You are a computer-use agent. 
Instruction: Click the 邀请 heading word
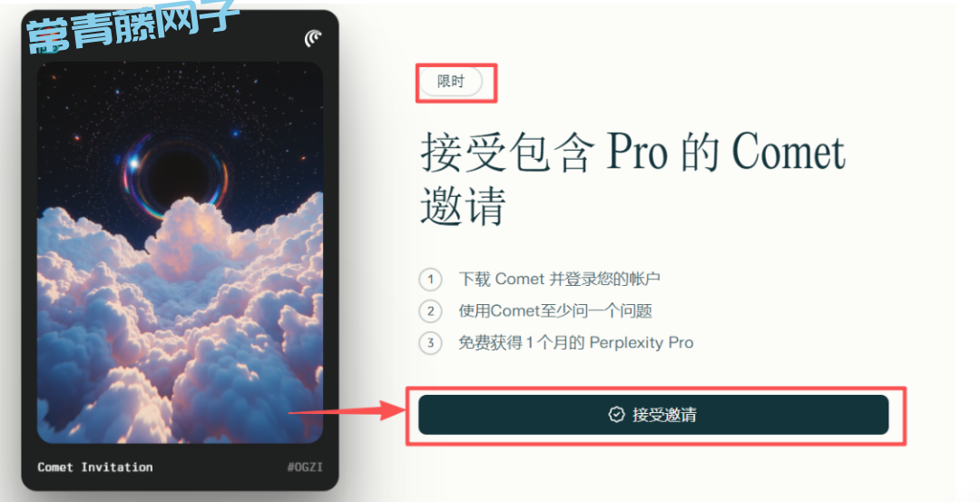coord(463,206)
